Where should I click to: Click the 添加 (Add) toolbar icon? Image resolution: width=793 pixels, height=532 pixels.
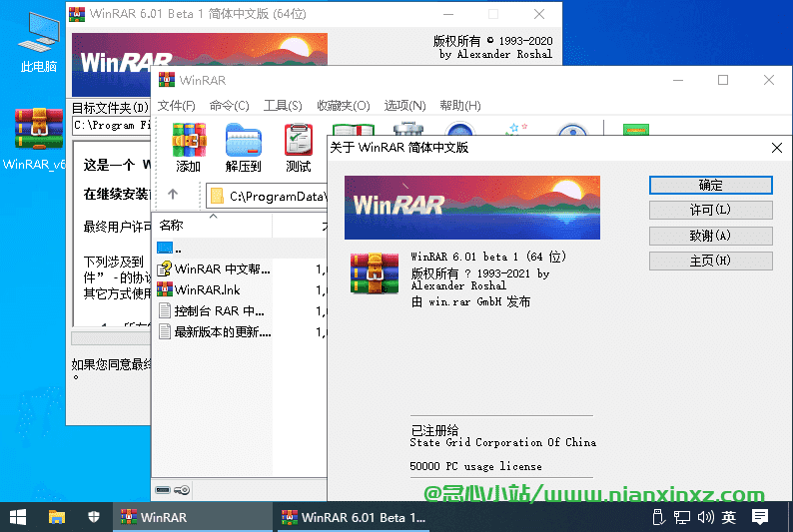coord(188,147)
